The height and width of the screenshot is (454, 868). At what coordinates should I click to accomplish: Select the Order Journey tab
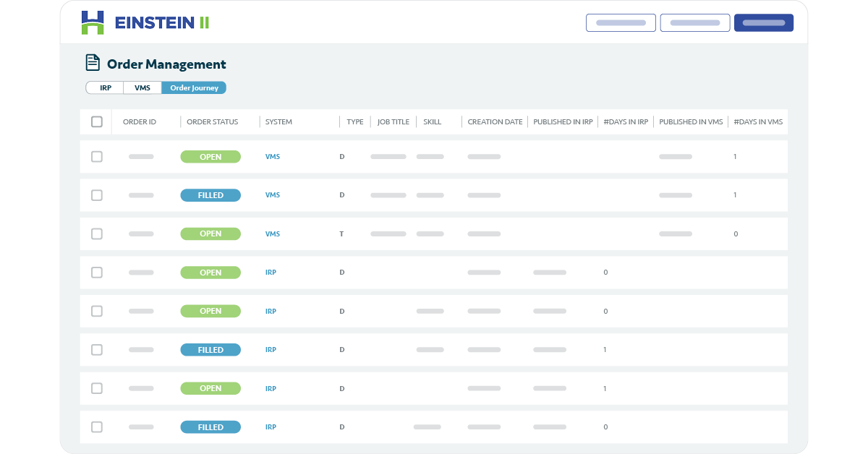[x=194, y=87]
